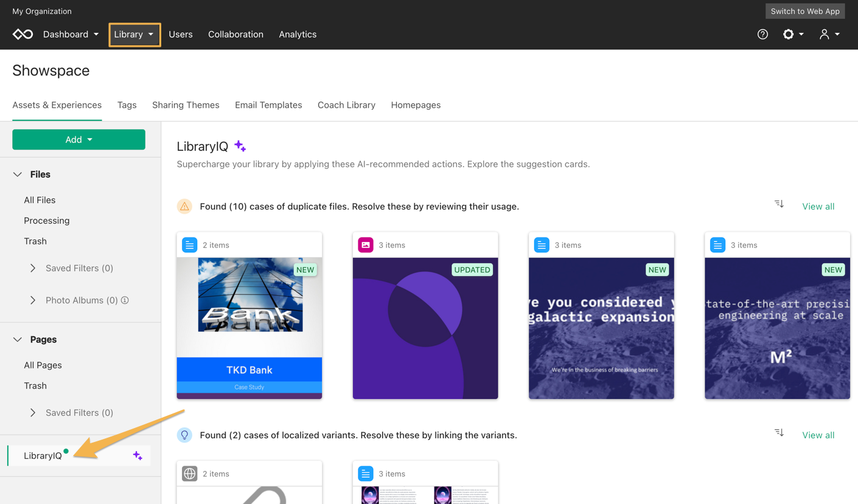Click the NEW badge on TKD Bank card

coord(305,270)
